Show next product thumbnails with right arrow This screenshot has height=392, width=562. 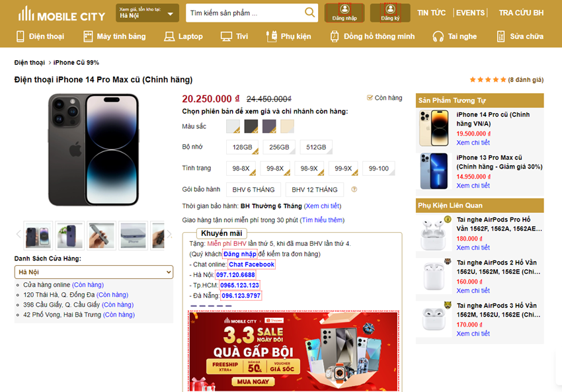coord(169,234)
